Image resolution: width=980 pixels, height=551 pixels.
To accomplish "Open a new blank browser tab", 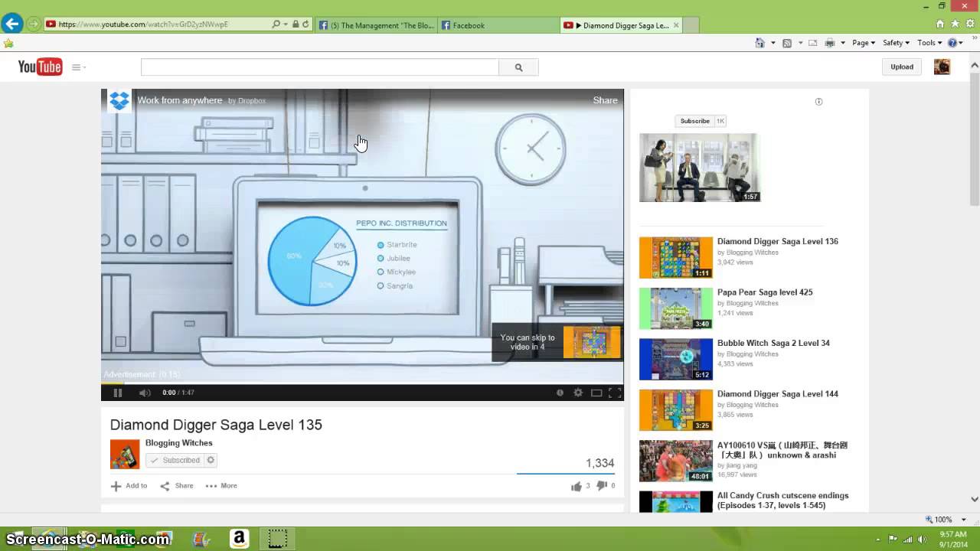I will (690, 25).
